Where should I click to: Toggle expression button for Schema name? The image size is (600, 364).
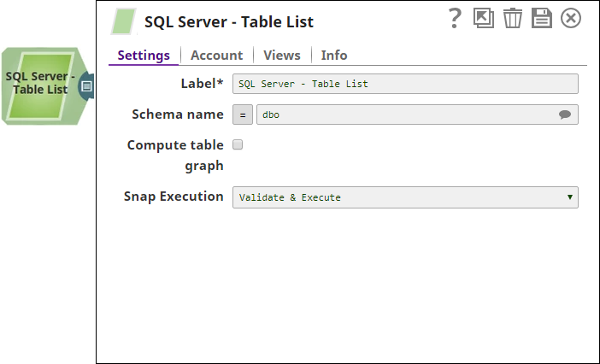tap(243, 114)
